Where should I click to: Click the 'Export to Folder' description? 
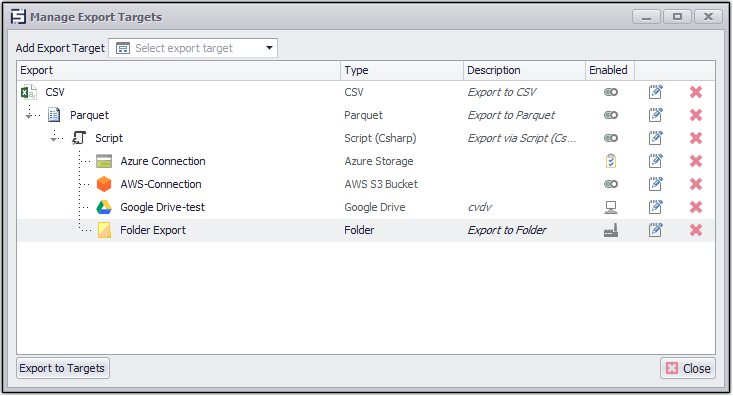(507, 230)
